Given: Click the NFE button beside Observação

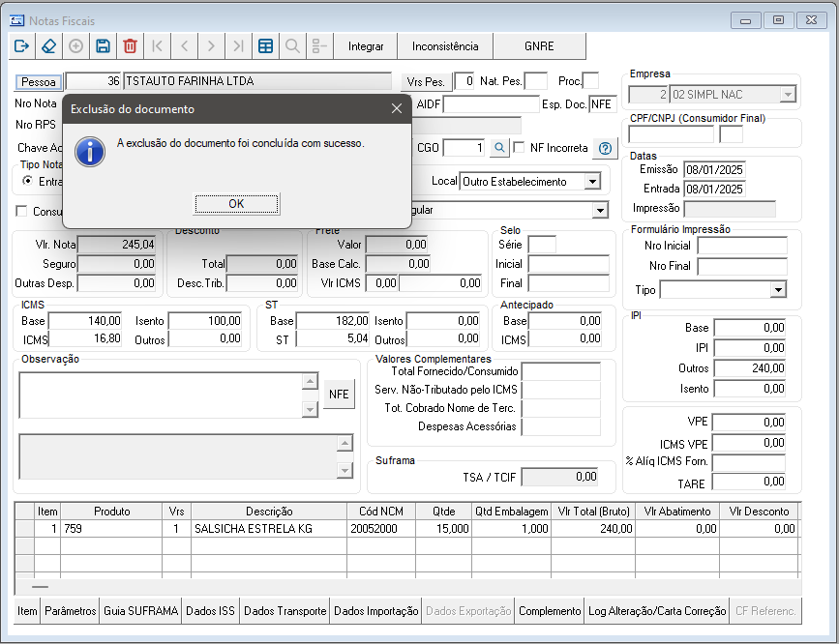Looking at the screenshot, I should [x=339, y=395].
